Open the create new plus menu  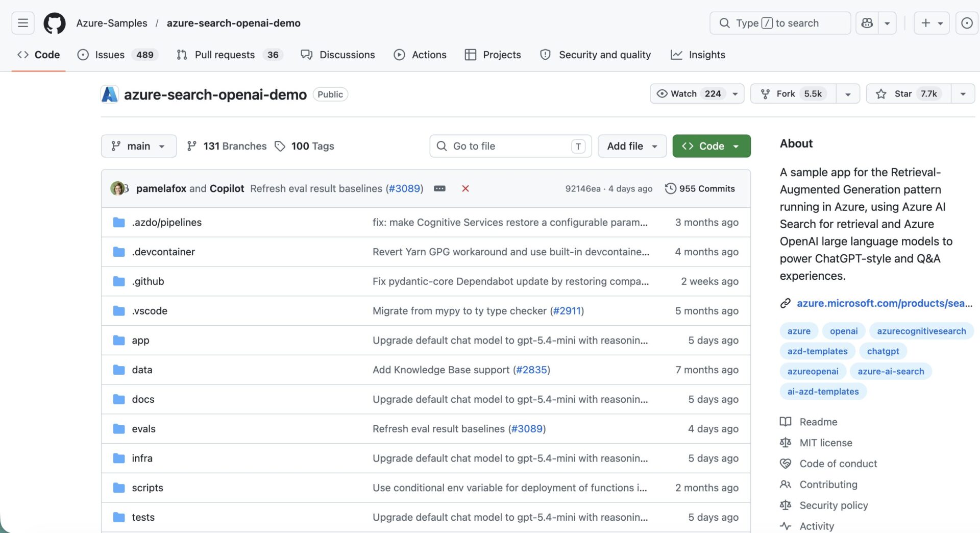tap(932, 23)
